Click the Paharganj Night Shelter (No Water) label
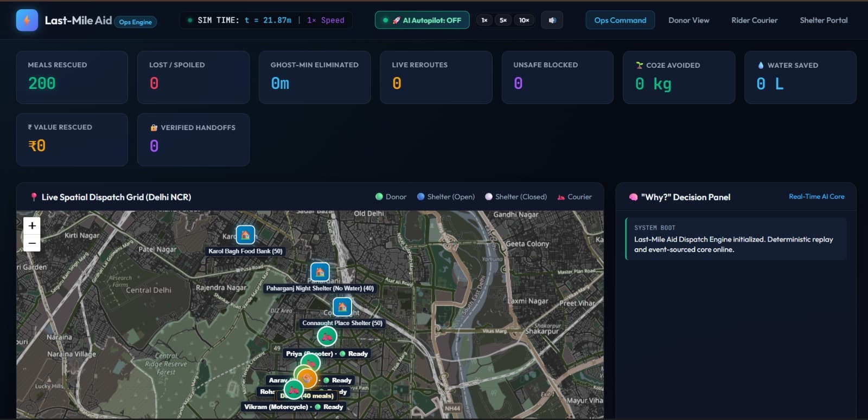The height and width of the screenshot is (420, 868). pyautogui.click(x=320, y=288)
